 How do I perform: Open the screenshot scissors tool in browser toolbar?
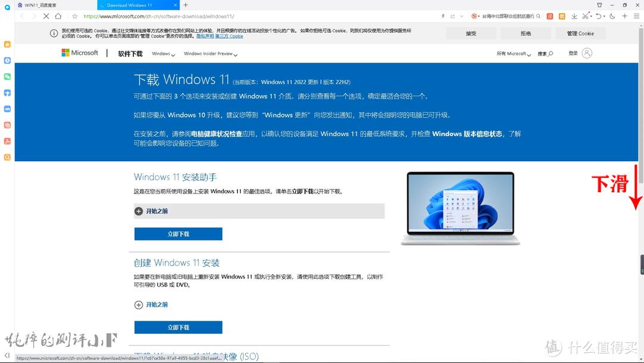(x=586, y=16)
